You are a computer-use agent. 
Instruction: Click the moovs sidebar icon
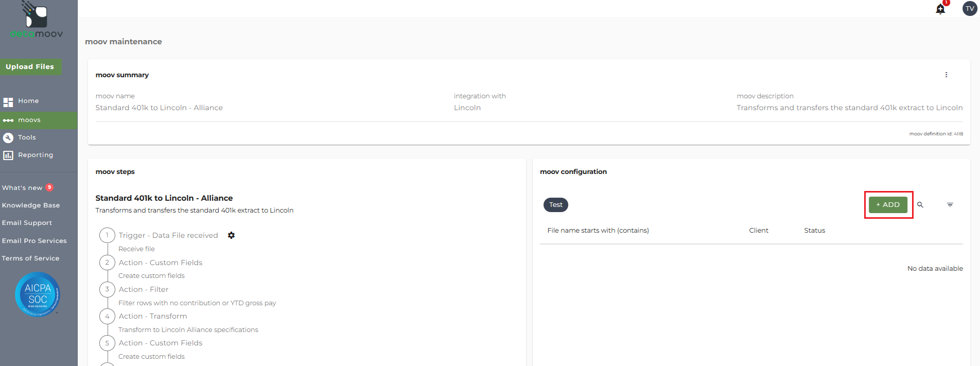8,120
